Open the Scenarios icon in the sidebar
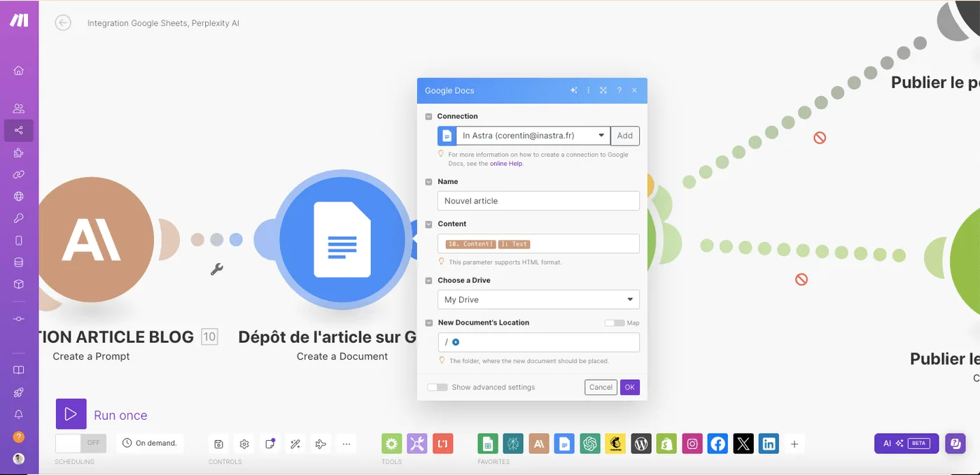This screenshot has width=980, height=475. tap(19, 130)
